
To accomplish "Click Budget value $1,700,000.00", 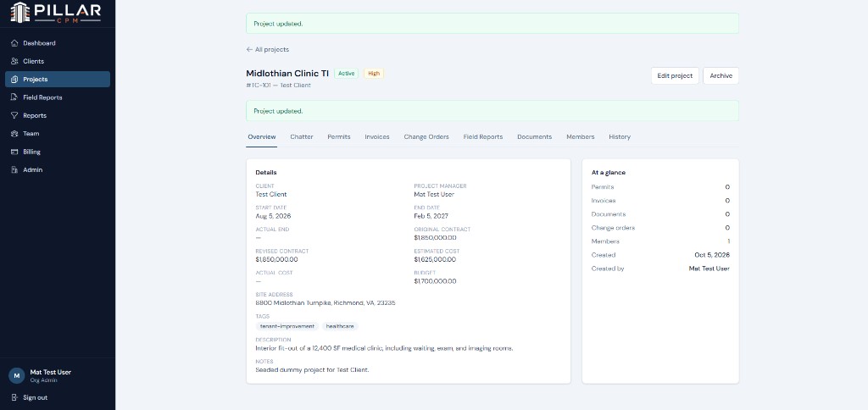I will pyautogui.click(x=435, y=281).
